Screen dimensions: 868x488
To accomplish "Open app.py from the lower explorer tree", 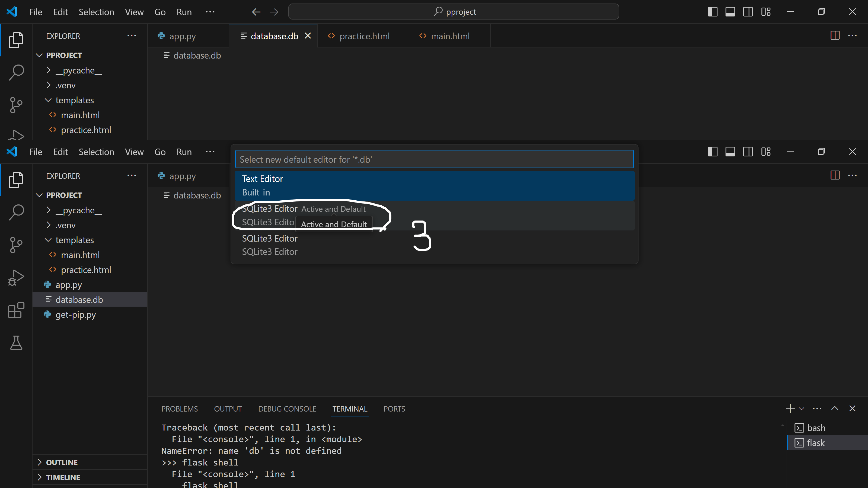I will [90, 285].
